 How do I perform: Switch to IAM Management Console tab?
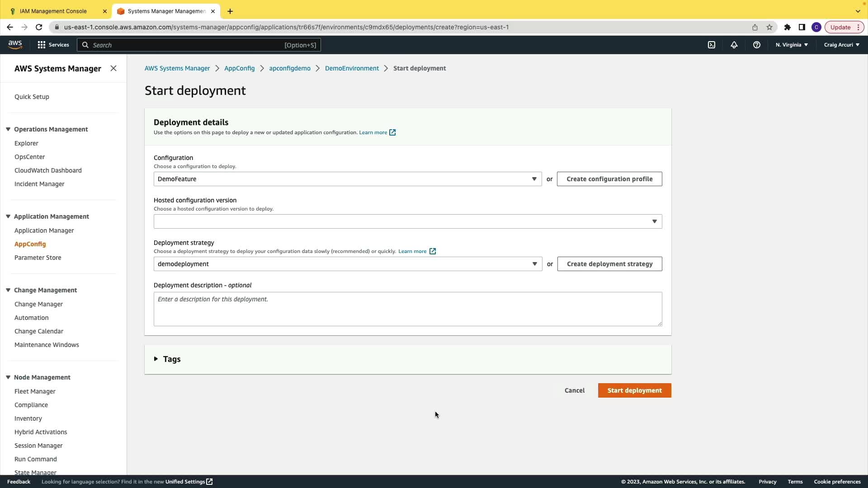coord(53,11)
